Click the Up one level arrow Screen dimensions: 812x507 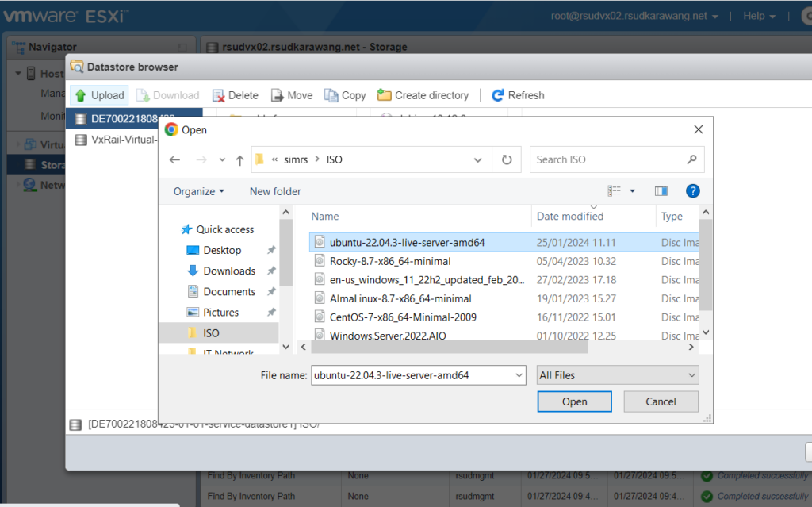click(239, 160)
